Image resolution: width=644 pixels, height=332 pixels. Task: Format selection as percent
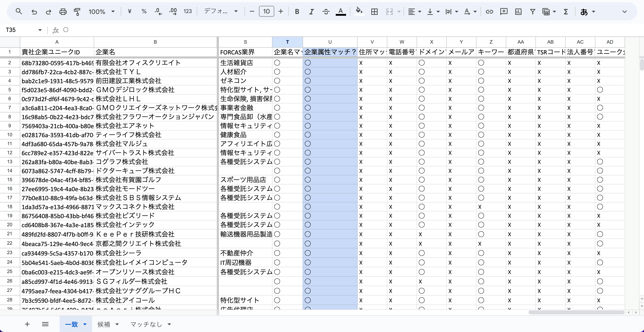[x=144, y=11]
